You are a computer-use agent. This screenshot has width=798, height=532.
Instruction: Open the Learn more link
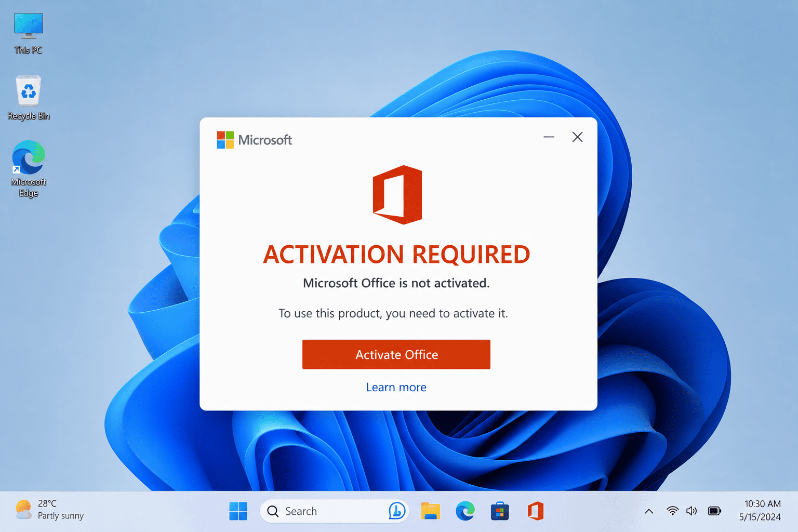tap(396, 387)
